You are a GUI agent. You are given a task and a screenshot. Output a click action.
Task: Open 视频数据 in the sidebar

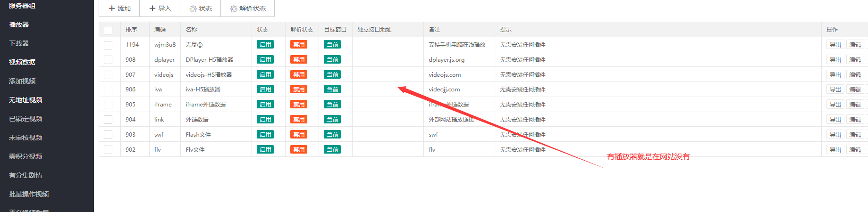(22, 62)
